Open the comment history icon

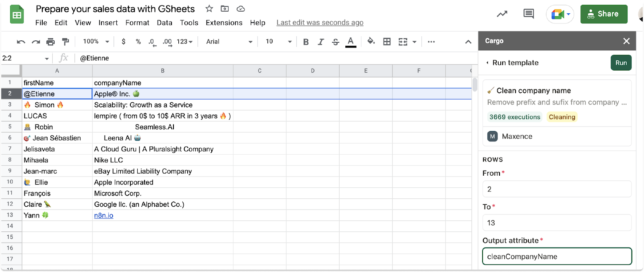pyautogui.click(x=528, y=14)
